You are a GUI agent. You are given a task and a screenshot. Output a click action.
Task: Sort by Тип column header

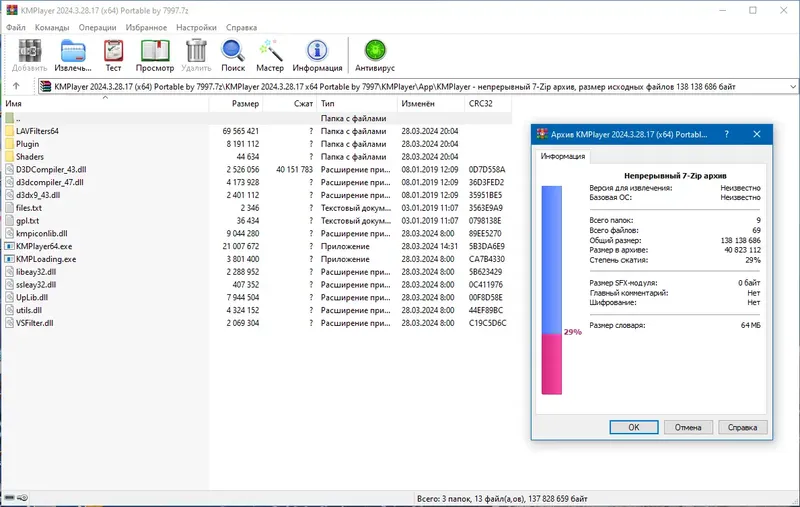(357, 104)
